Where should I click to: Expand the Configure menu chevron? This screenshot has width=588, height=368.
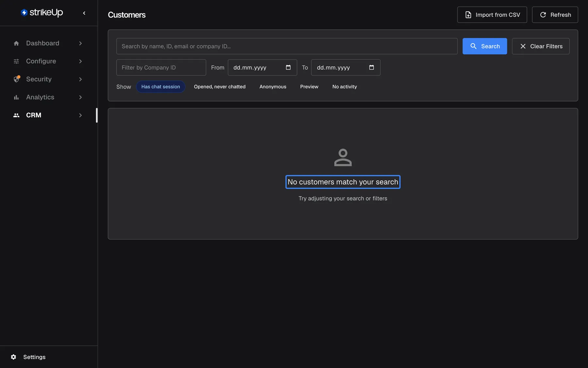(80, 61)
